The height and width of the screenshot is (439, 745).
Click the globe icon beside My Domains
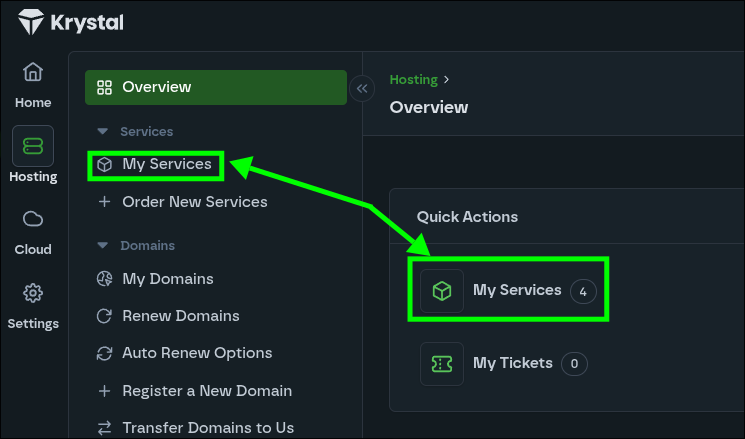104,279
